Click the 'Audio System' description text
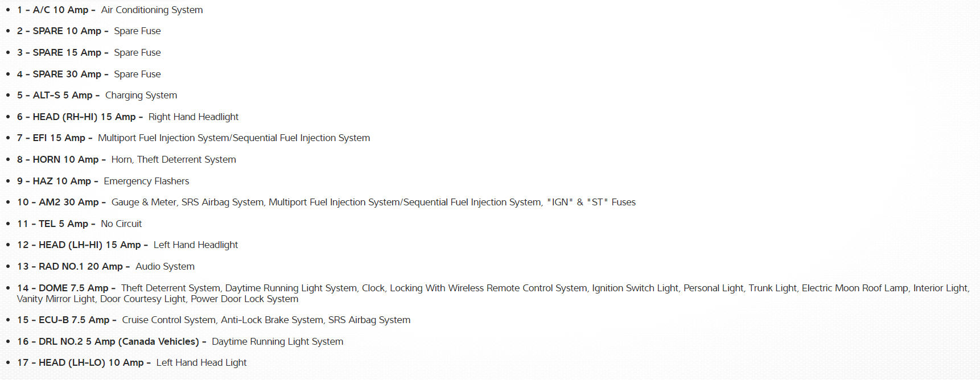The height and width of the screenshot is (380, 980). tap(165, 267)
